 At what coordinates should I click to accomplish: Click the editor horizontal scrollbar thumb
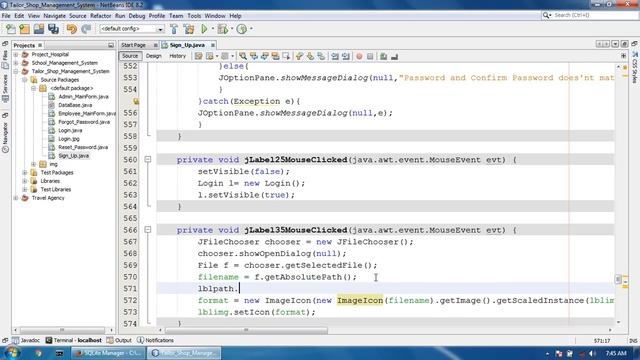tap(247, 330)
